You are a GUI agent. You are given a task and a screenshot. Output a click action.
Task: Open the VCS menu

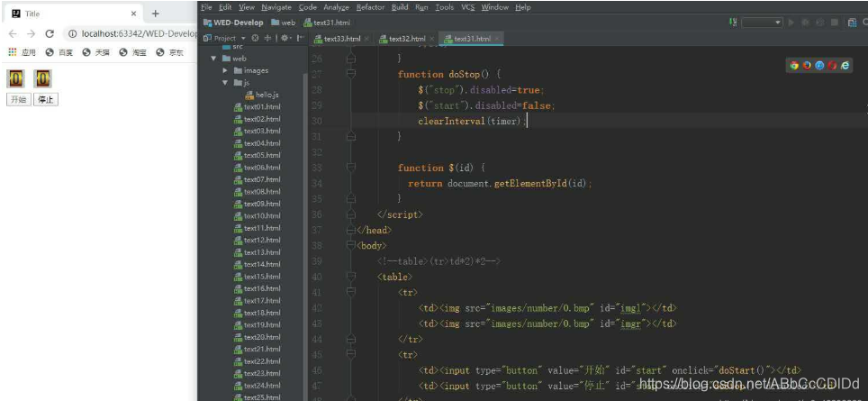468,7
